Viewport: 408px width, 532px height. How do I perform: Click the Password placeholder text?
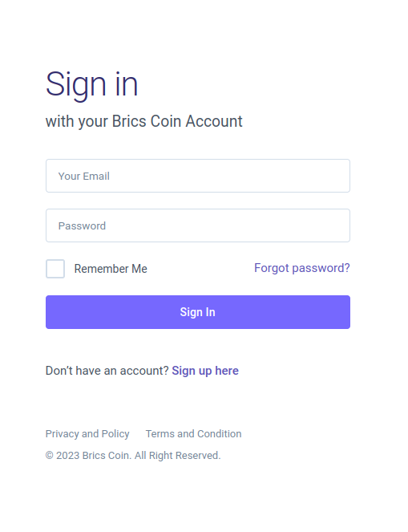82,226
